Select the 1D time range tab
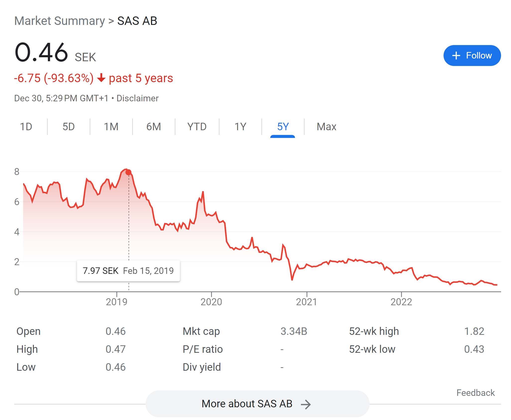511x420 pixels. click(26, 127)
